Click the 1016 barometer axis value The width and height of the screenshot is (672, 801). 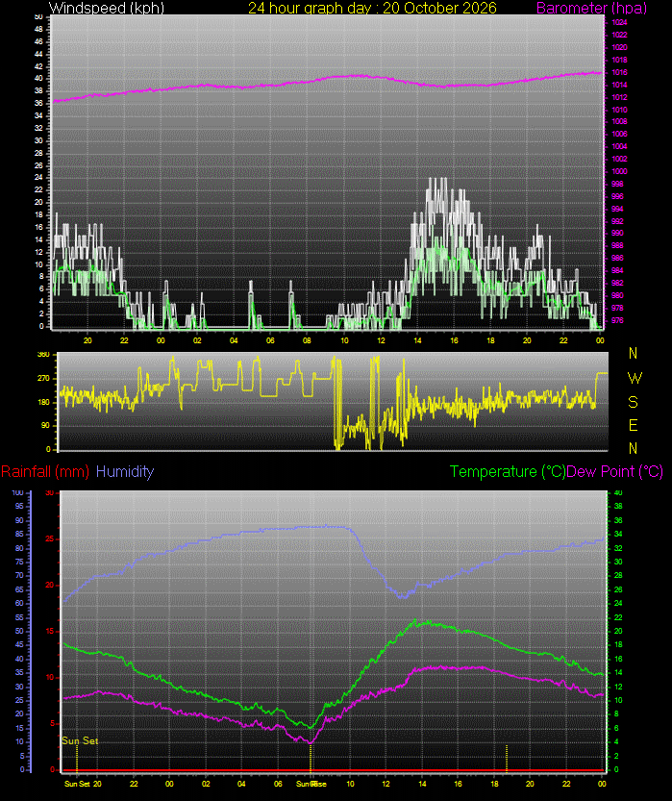pos(619,72)
